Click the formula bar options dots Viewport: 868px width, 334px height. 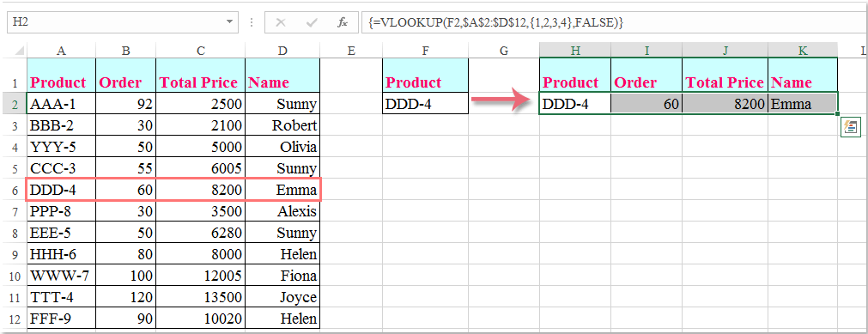click(x=252, y=22)
